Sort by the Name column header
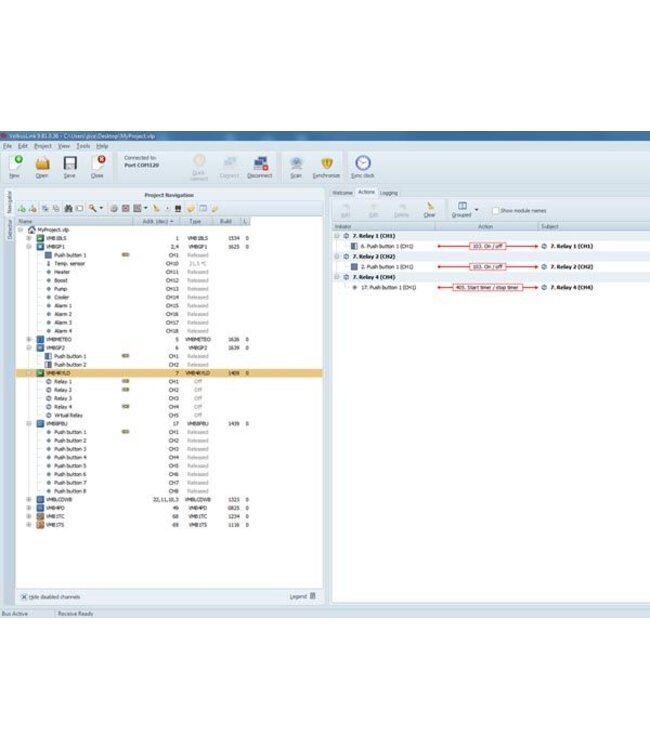This screenshot has width=650, height=750. click(74, 221)
